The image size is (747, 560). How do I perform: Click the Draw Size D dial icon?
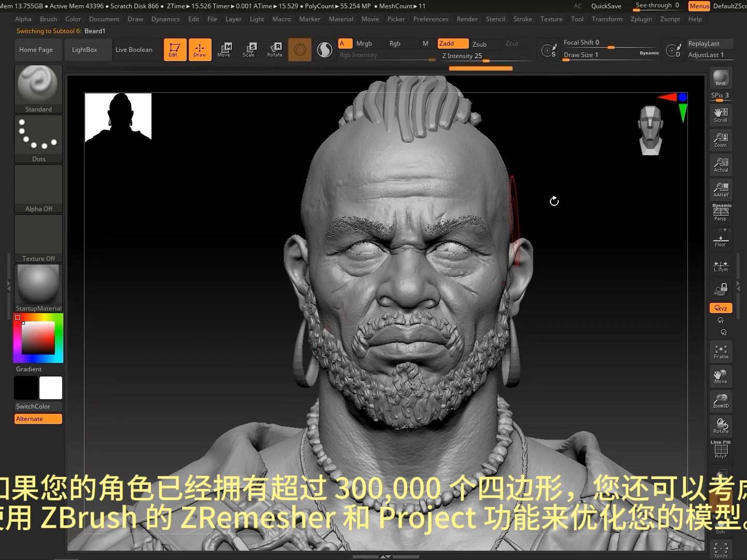coord(673,50)
